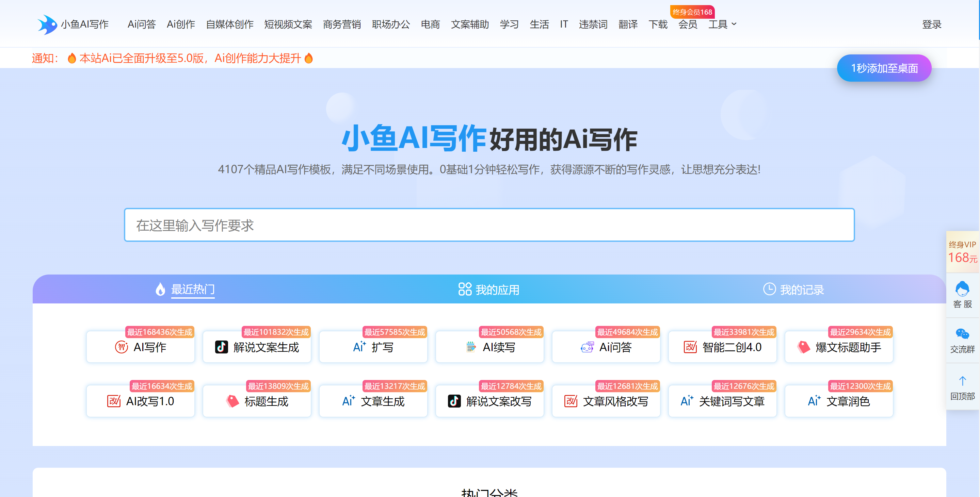Click the tag icon beside 标题生成
The width and height of the screenshot is (980, 497).
232,401
